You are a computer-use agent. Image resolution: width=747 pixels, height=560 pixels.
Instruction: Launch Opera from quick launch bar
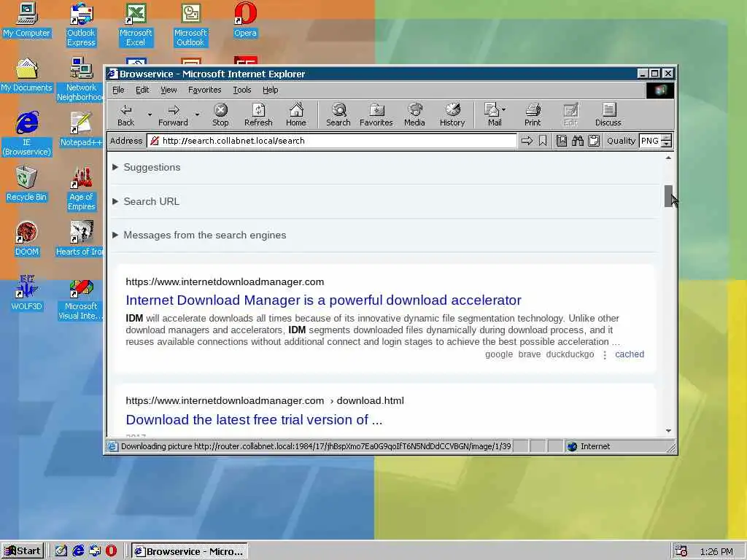(x=111, y=551)
